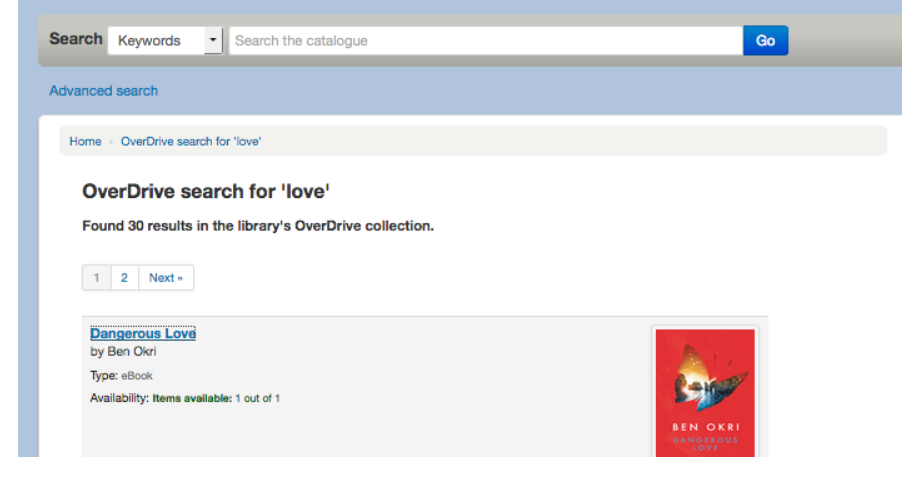Viewport: 902px width, 497px height.
Task: Click the dropdown arrow beside Keywords
Action: pos(212,41)
